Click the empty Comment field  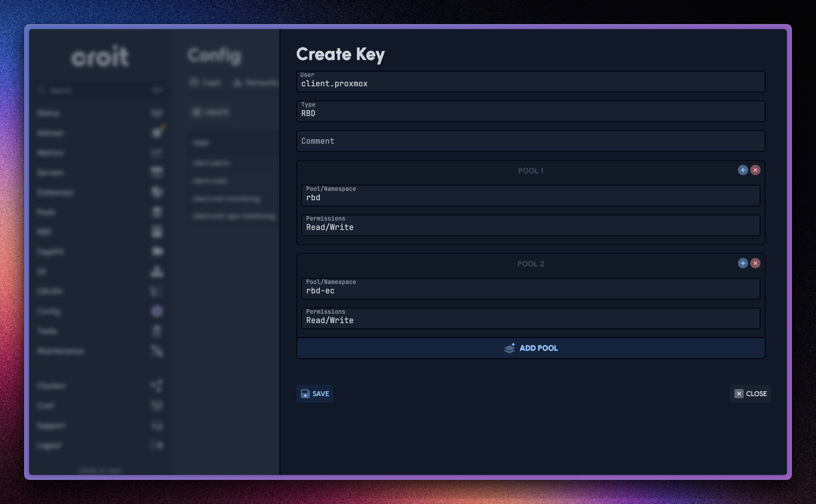point(530,141)
